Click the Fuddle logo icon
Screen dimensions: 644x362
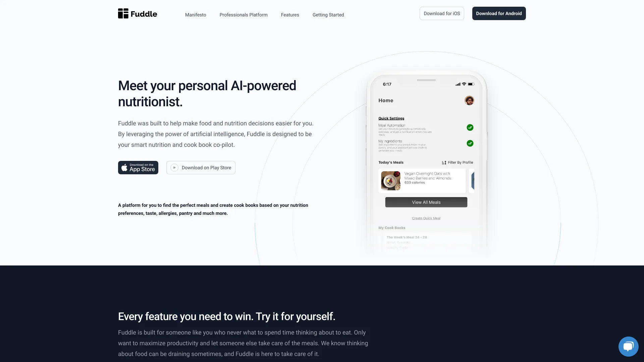[x=123, y=13]
